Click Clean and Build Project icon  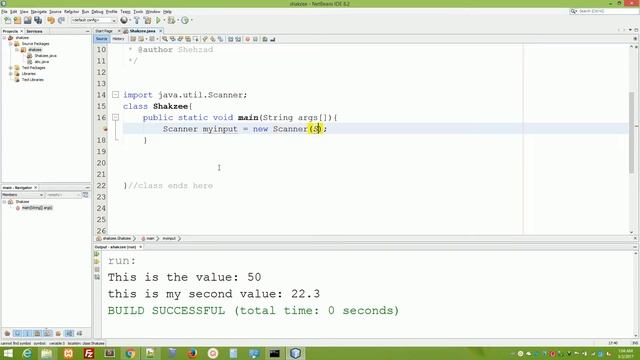pyautogui.click(x=147, y=20)
